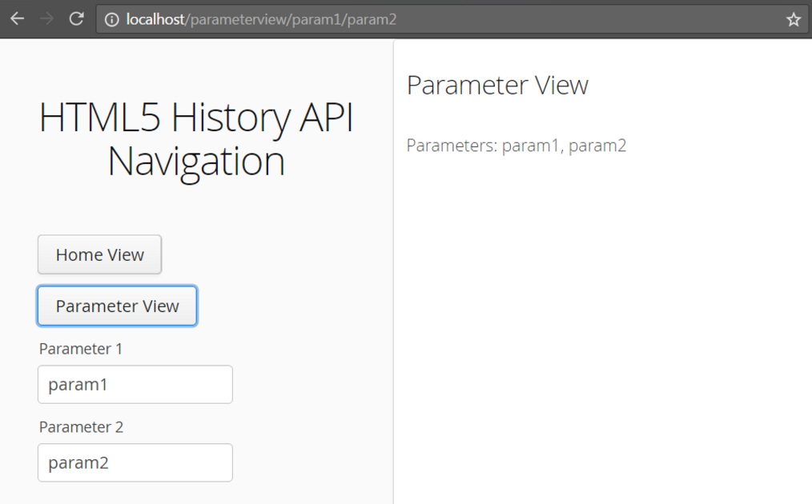Click the Parameter 1 label

(x=81, y=349)
